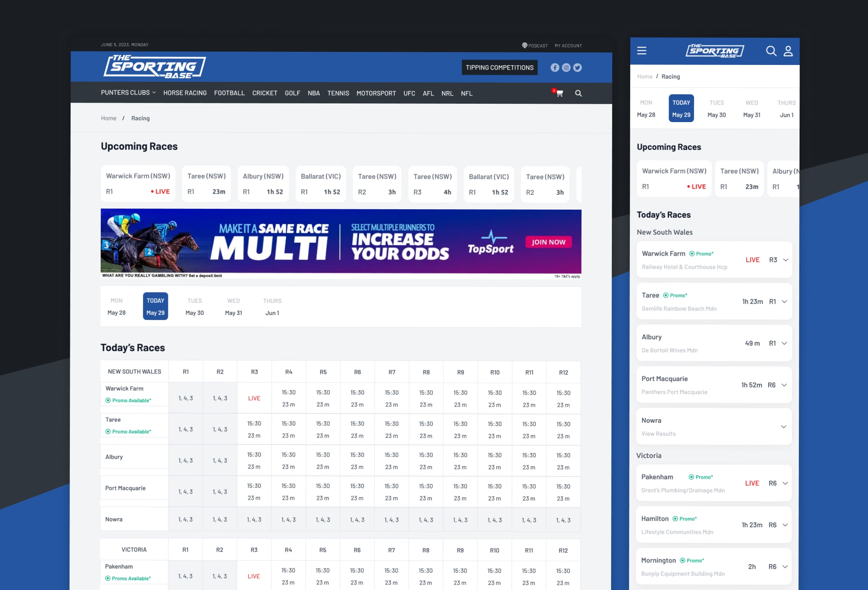
Task: Click the Facebook icon in header
Action: pos(555,68)
